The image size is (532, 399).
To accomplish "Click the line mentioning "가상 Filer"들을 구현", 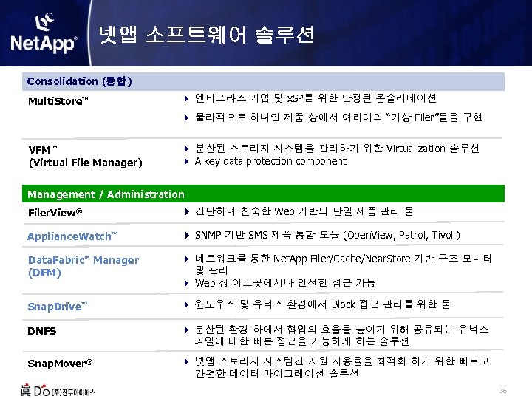I will point(338,117).
